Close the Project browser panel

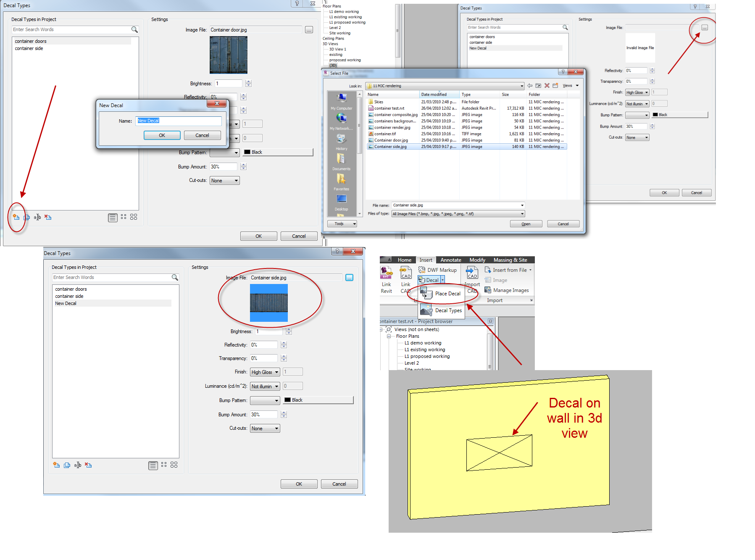[x=490, y=321]
